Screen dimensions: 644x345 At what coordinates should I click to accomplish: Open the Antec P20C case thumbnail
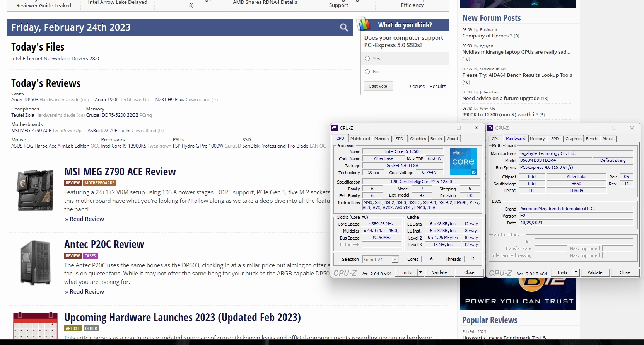tap(35, 263)
